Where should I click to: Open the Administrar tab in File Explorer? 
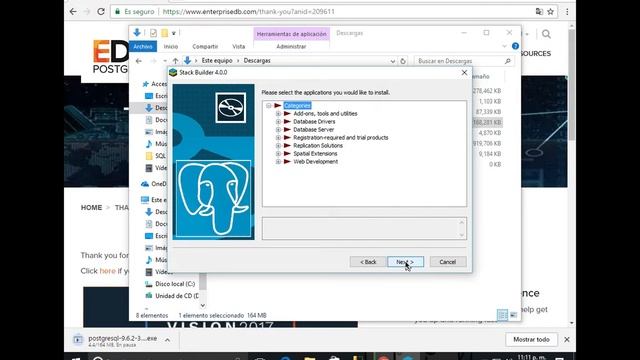coord(291,47)
